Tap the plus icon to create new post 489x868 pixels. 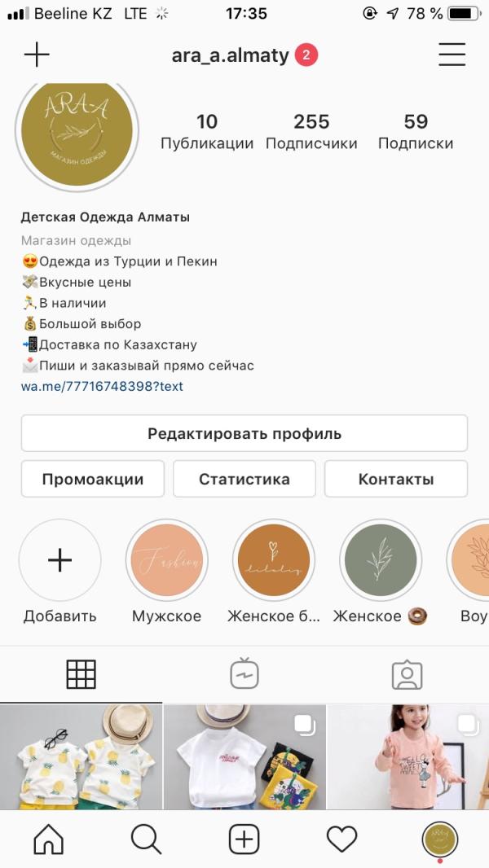point(37,55)
